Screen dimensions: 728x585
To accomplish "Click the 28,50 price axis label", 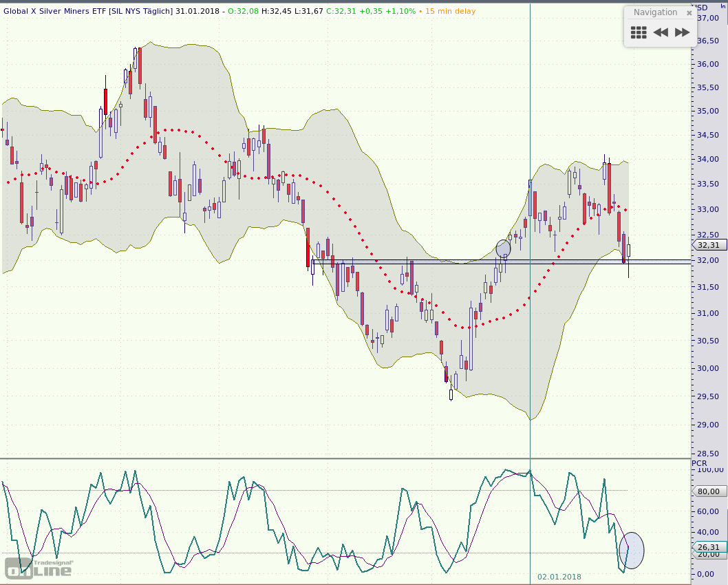I will tap(708, 454).
